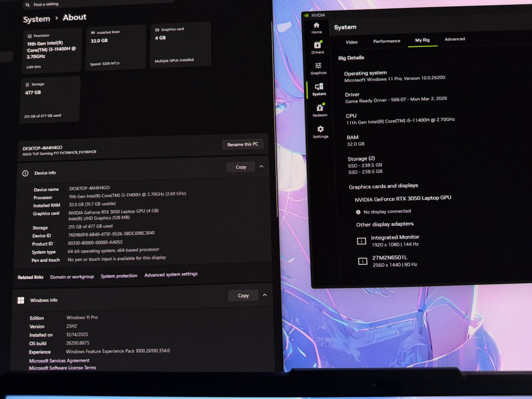Click the OS build value 26200.8875

click(78, 343)
